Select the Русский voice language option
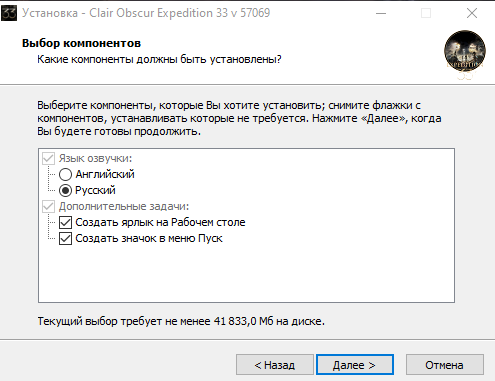Screen dimensions: 495x381 tap(87, 190)
